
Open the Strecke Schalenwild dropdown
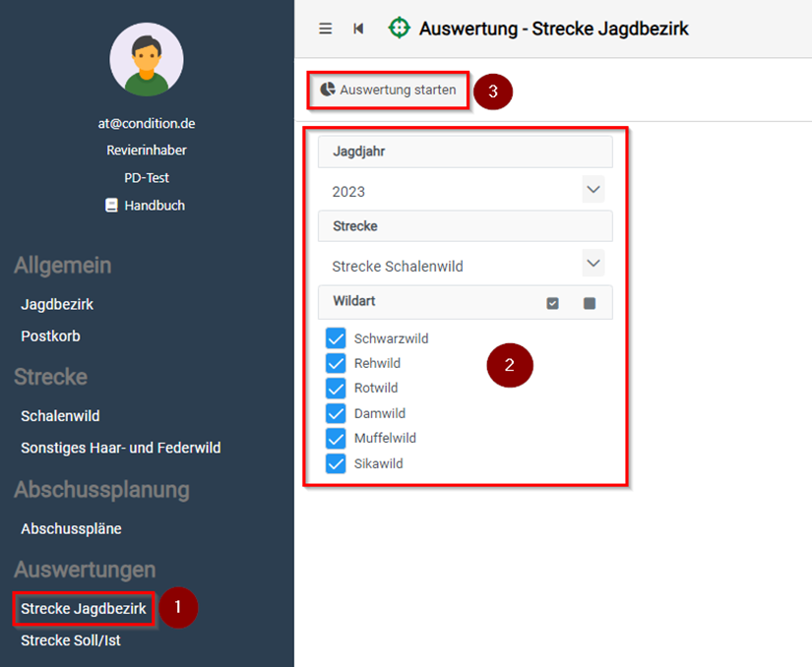pos(593,264)
